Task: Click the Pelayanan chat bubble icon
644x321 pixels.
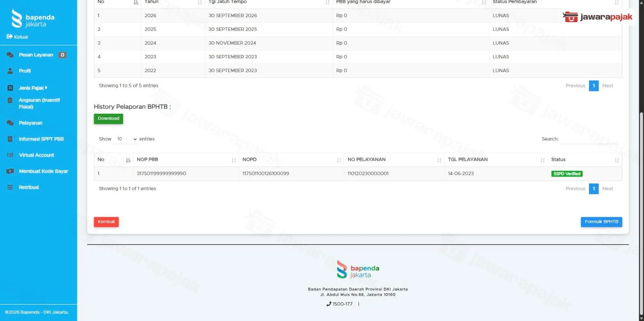Action: 10,123
